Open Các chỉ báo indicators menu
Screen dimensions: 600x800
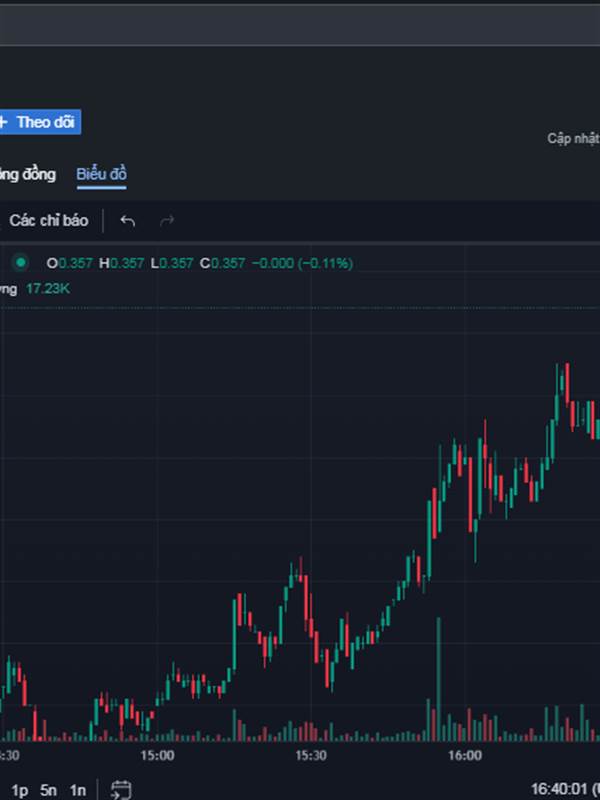pos(47,220)
